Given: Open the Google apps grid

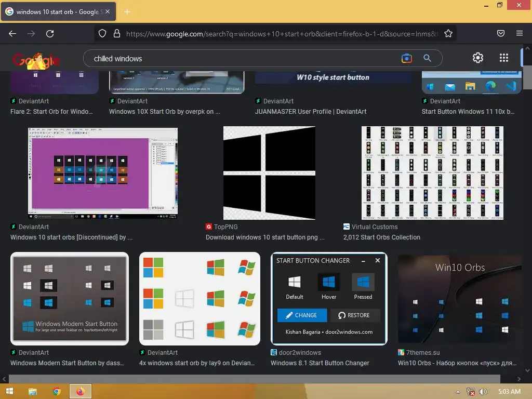Looking at the screenshot, I should (504, 58).
